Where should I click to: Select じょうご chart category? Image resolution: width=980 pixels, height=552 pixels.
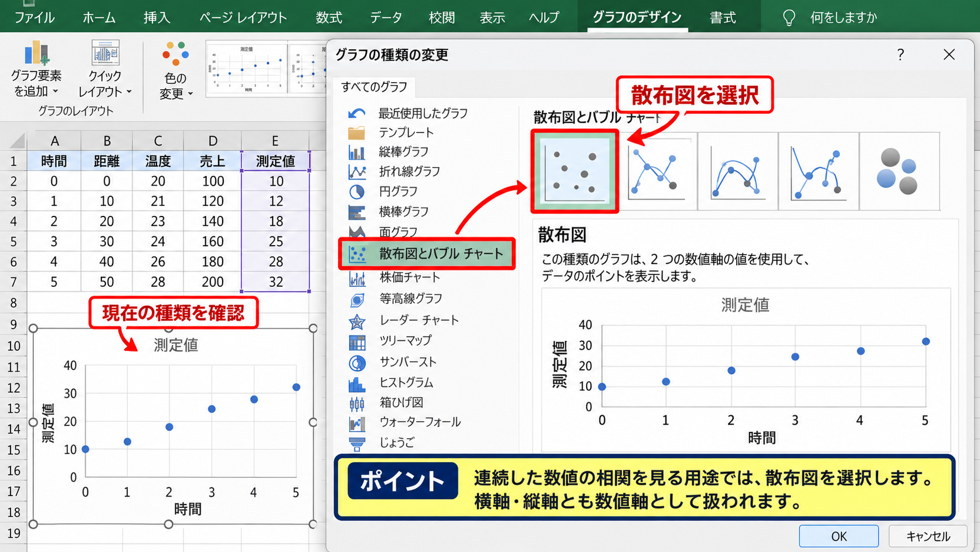[381, 442]
